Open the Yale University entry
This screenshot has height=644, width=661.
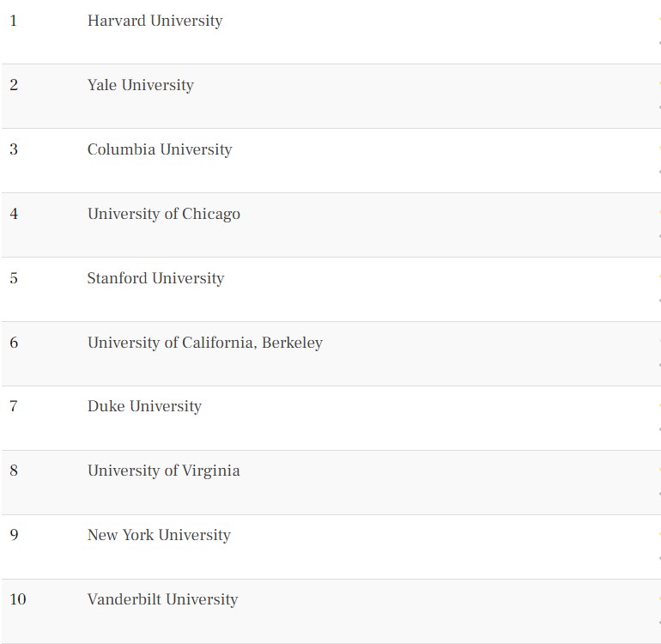tap(141, 86)
